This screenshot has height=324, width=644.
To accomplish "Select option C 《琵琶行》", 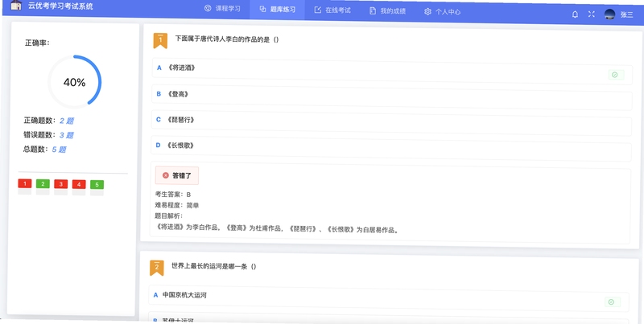I will pyautogui.click(x=391, y=123).
